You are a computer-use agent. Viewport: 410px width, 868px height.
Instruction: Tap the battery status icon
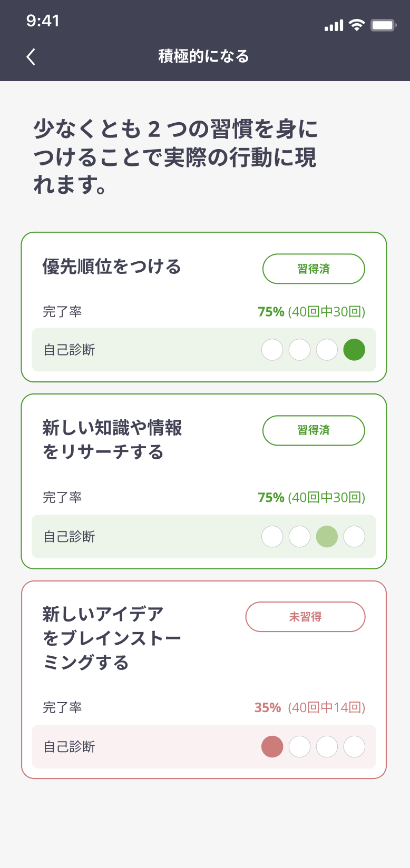tap(383, 25)
